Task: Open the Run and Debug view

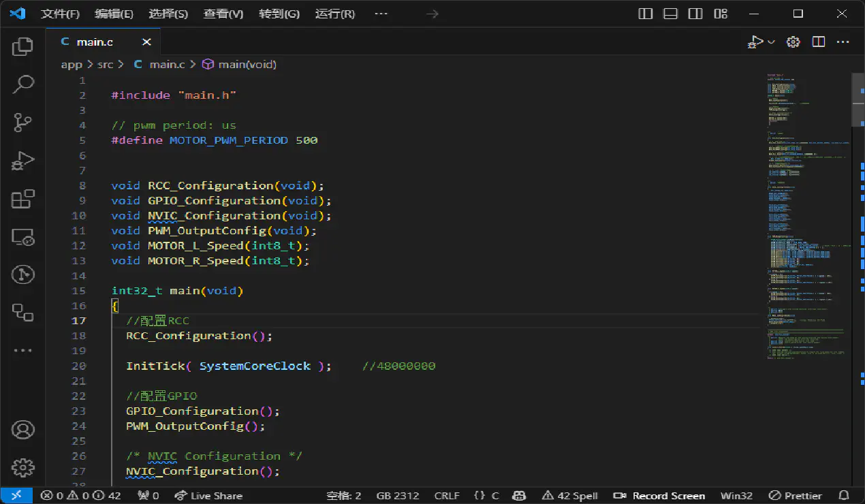Action: [22, 161]
